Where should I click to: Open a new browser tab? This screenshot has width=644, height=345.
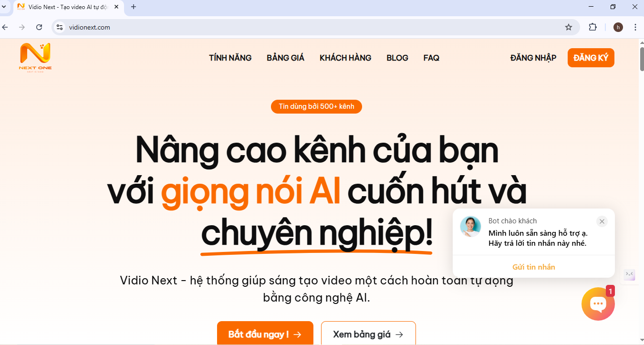point(134,7)
